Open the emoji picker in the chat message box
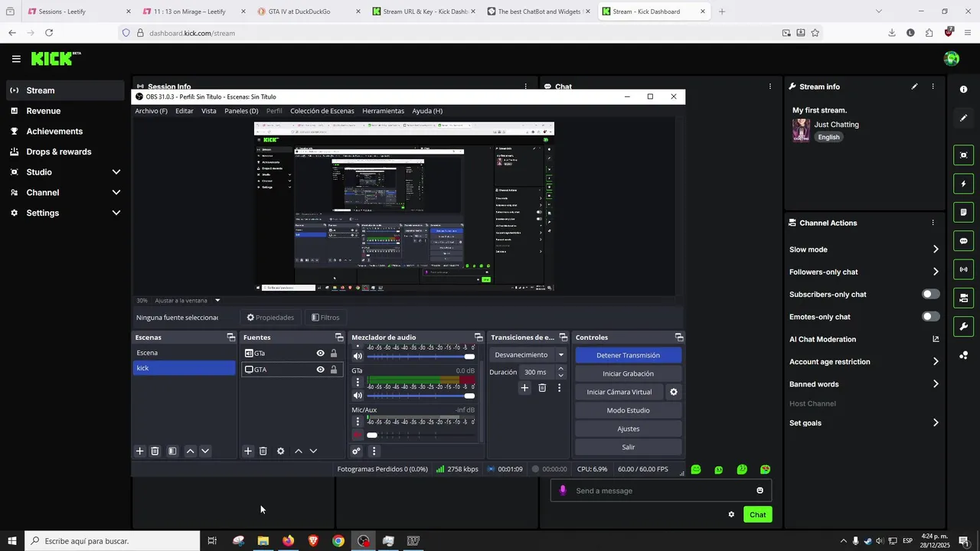Image resolution: width=980 pixels, height=551 pixels. 760,491
